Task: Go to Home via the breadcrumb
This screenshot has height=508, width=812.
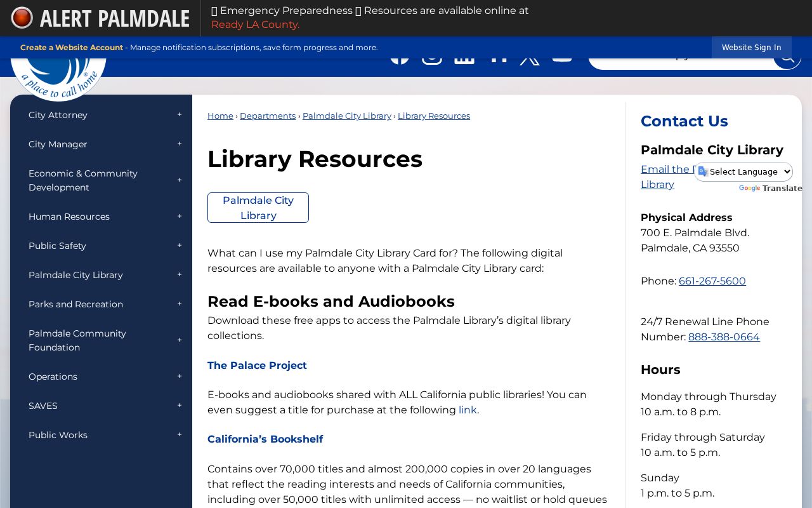Action: click(x=220, y=116)
